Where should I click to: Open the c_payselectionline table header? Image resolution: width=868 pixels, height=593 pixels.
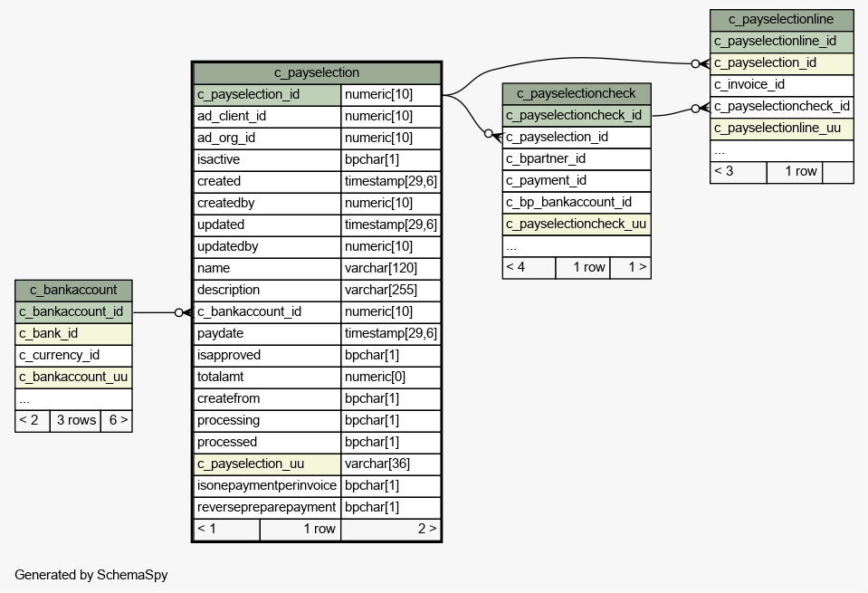pos(782,20)
